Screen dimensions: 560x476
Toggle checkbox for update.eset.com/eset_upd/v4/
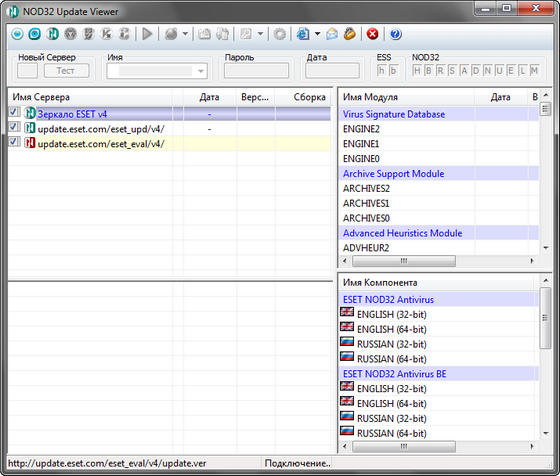coord(14,127)
